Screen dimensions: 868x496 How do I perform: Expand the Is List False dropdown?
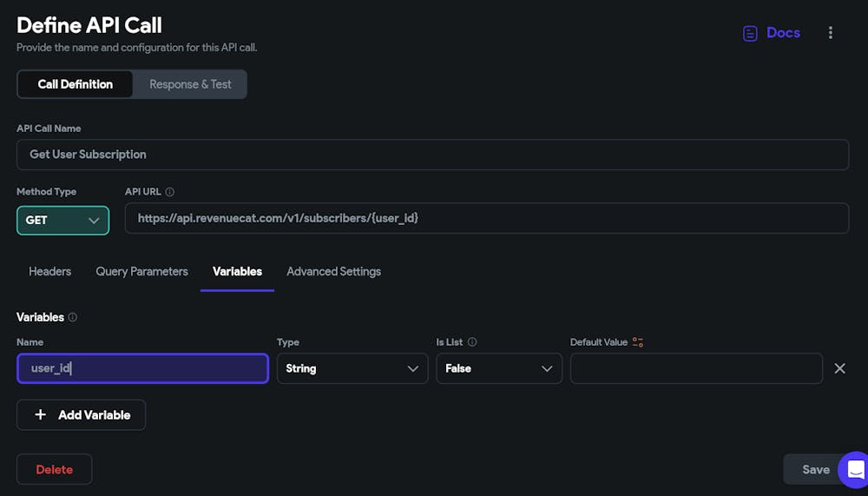click(x=498, y=368)
